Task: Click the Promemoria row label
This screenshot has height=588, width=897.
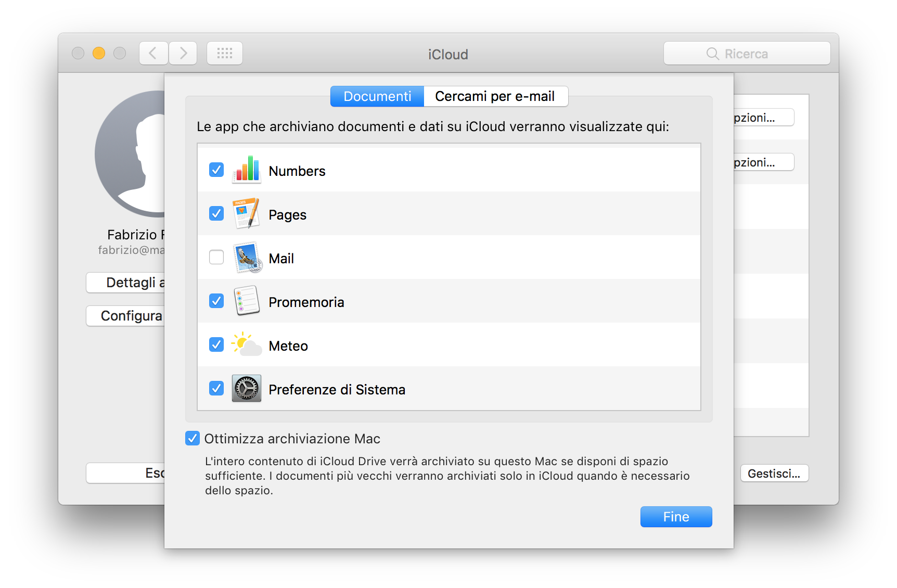Action: 306,302
